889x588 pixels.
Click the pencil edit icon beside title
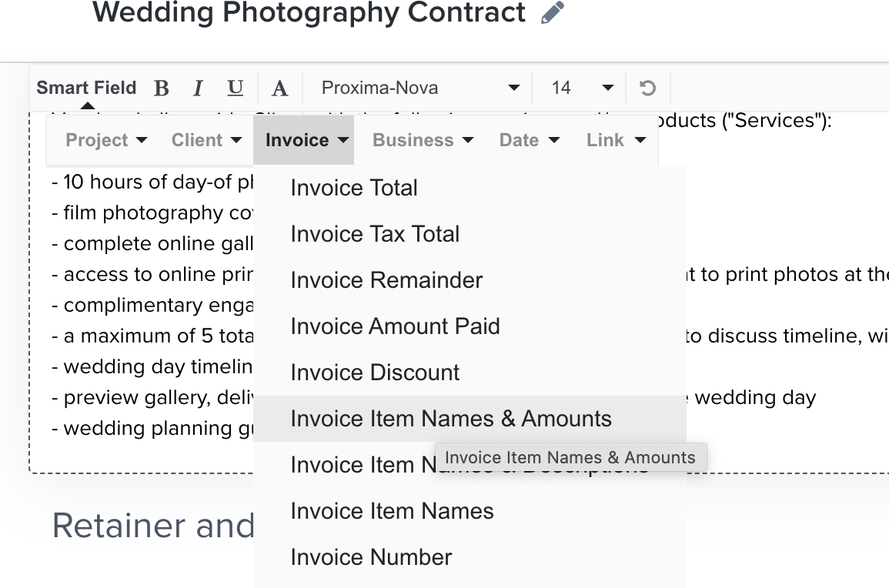point(552,12)
